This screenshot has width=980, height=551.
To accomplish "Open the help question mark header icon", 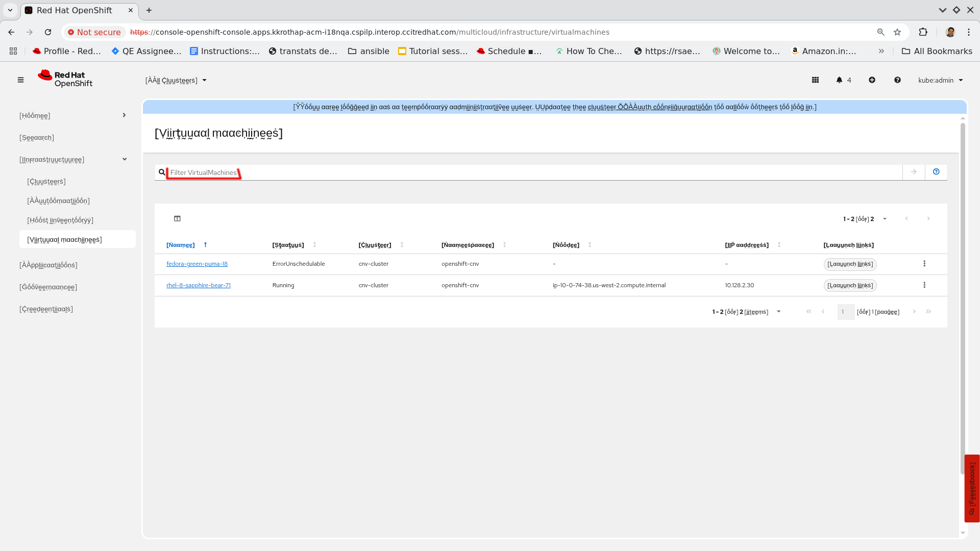I will coord(897,80).
